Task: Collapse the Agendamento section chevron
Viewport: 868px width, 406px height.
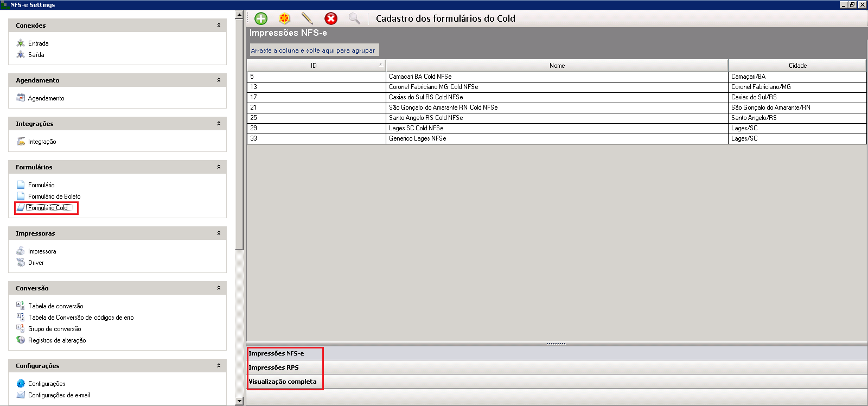Action: (219, 80)
